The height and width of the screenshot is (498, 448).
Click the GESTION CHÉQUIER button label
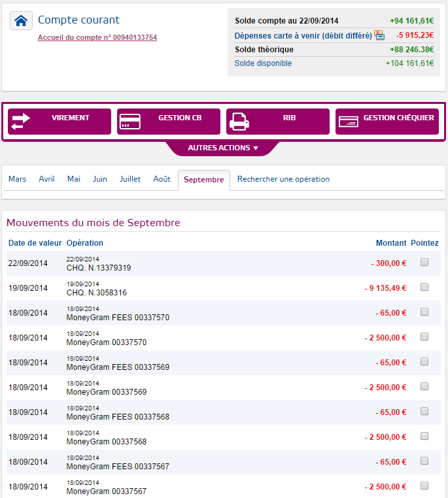pos(398,118)
